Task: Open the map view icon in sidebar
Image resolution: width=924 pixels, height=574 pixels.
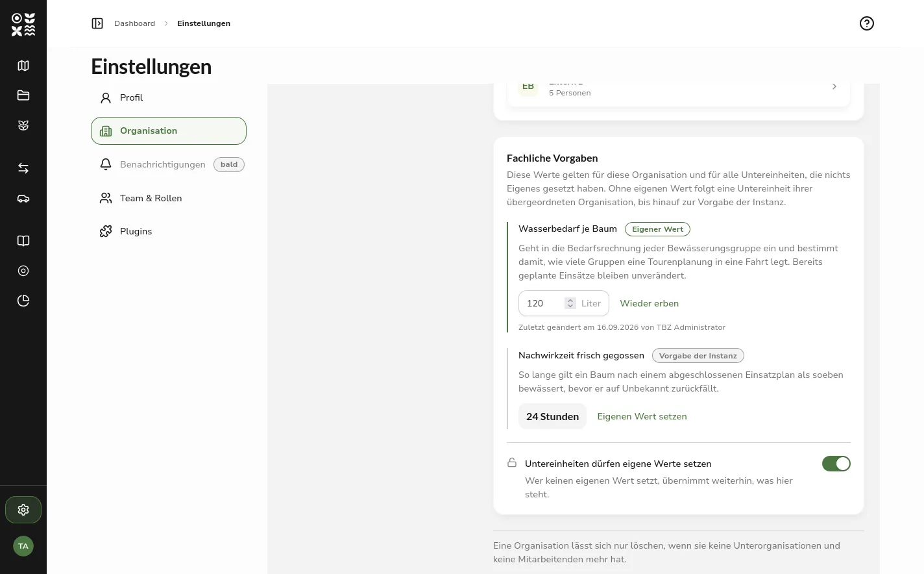Action: coord(23,66)
